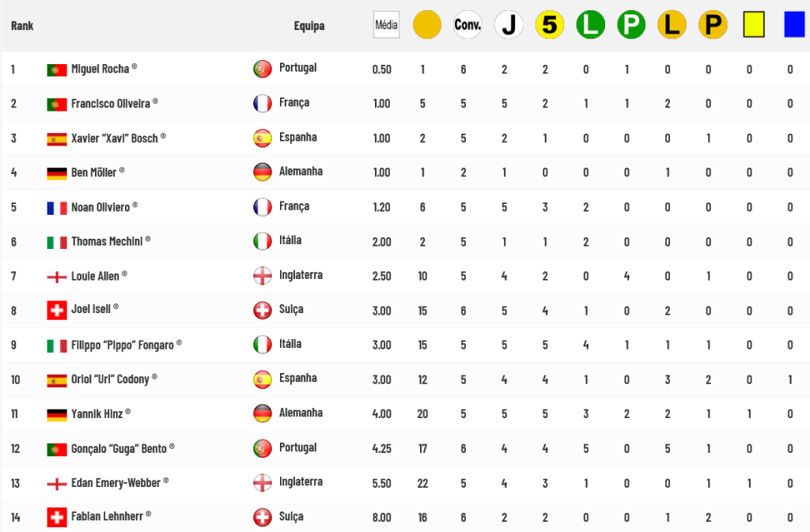Click the gold P column icon
Viewport: 810px width, 532px height.
pyautogui.click(x=713, y=25)
